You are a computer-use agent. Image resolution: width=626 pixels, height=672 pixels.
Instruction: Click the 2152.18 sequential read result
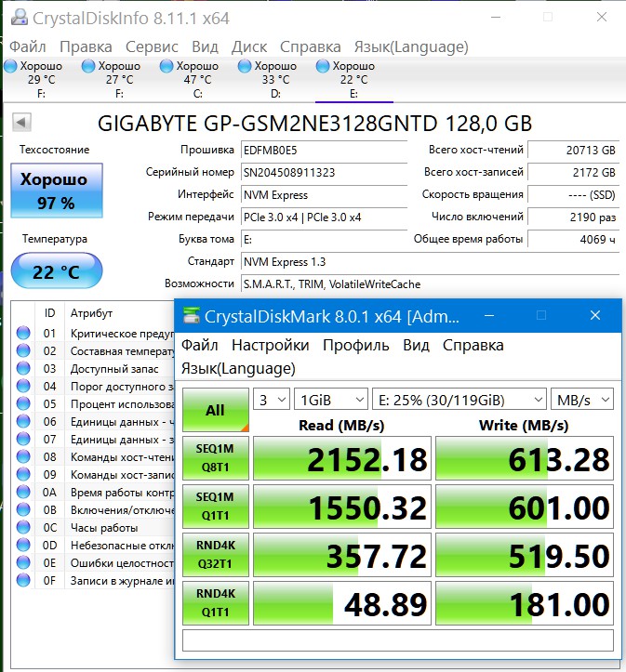tap(342, 458)
